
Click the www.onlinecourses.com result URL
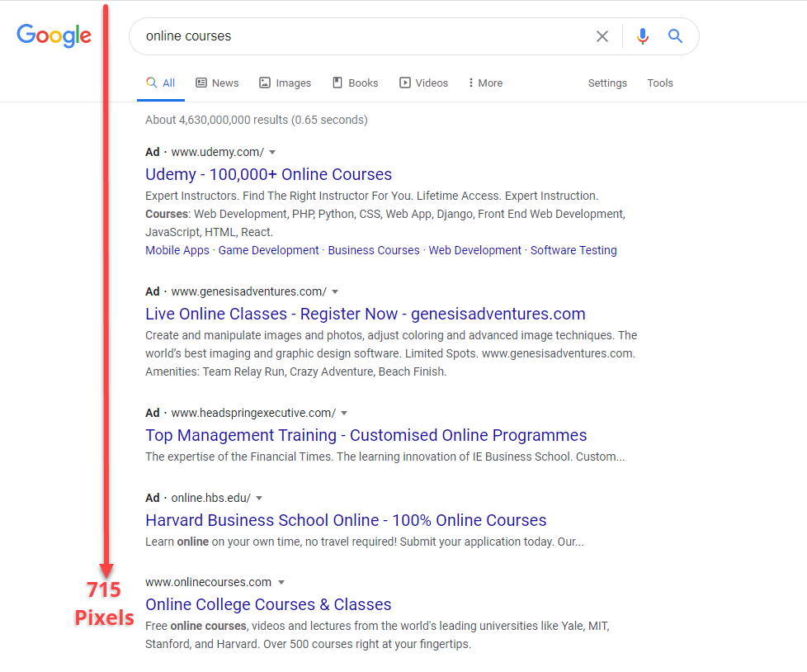[x=208, y=582]
